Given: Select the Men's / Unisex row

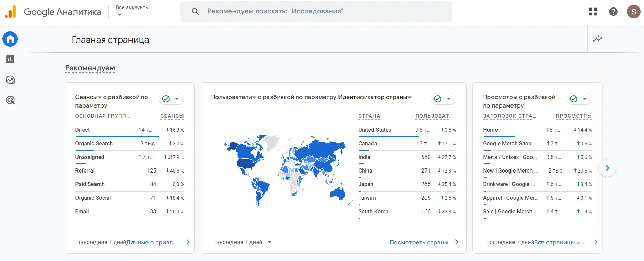Looking at the screenshot, I should (x=537, y=157).
